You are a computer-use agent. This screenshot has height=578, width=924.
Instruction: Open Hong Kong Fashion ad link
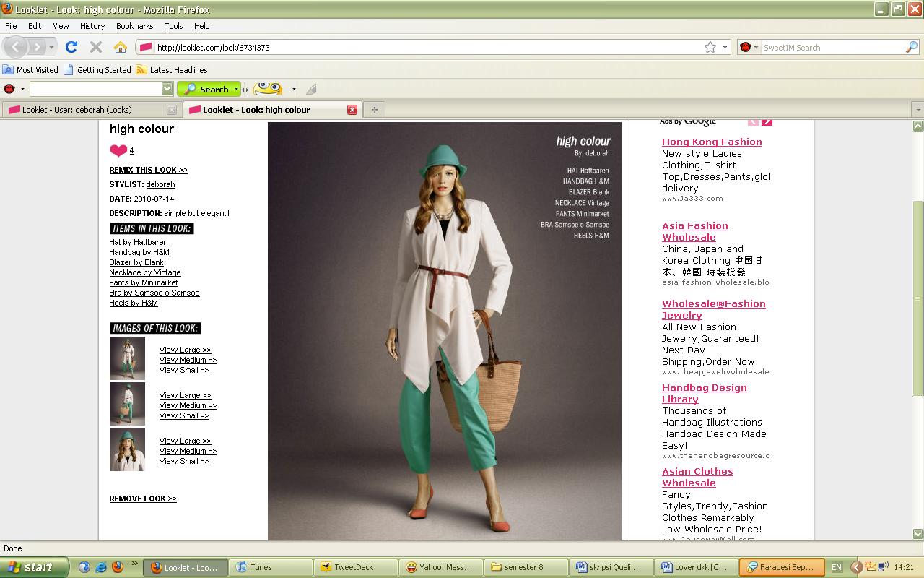[x=712, y=142]
